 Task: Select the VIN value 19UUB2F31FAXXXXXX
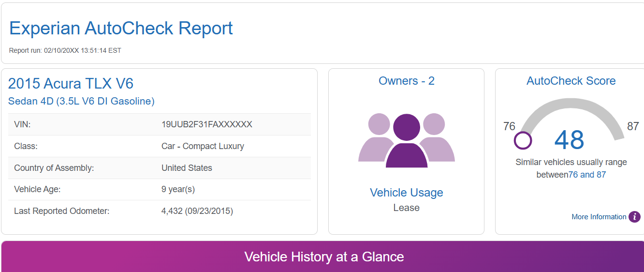207,124
